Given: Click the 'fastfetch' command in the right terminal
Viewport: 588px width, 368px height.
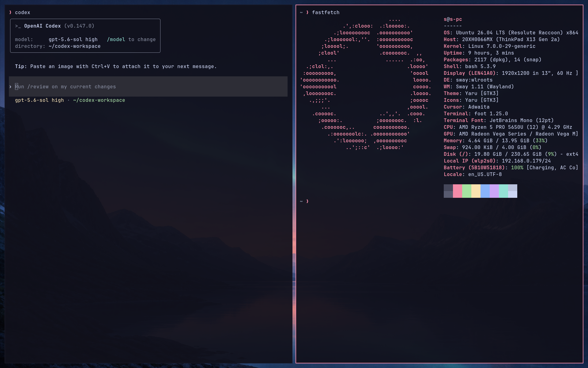Looking at the screenshot, I should tap(326, 13).
